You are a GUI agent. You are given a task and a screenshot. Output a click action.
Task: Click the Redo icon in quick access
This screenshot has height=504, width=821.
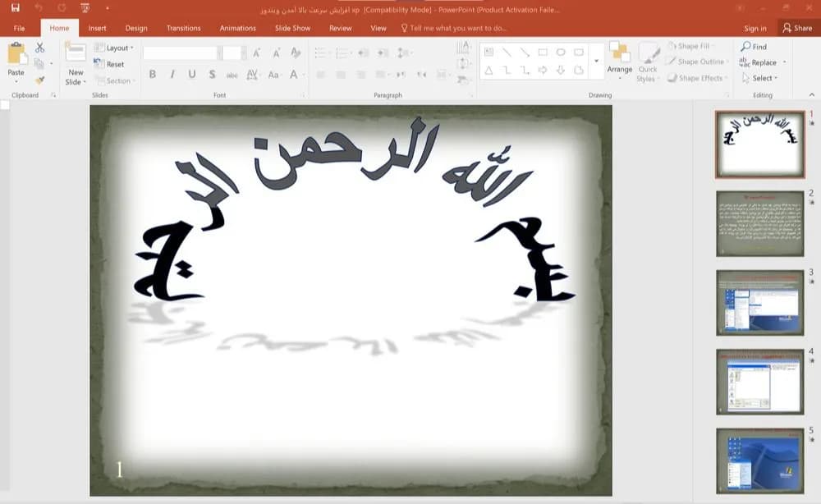[62, 8]
